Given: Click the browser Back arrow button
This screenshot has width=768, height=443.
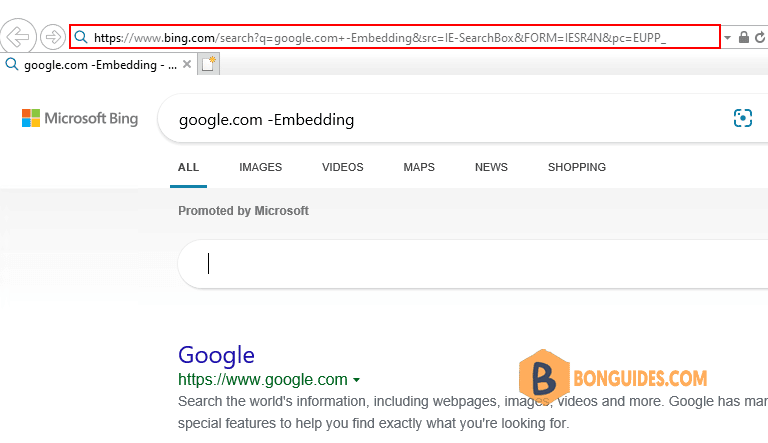Looking at the screenshot, I should point(18,37).
